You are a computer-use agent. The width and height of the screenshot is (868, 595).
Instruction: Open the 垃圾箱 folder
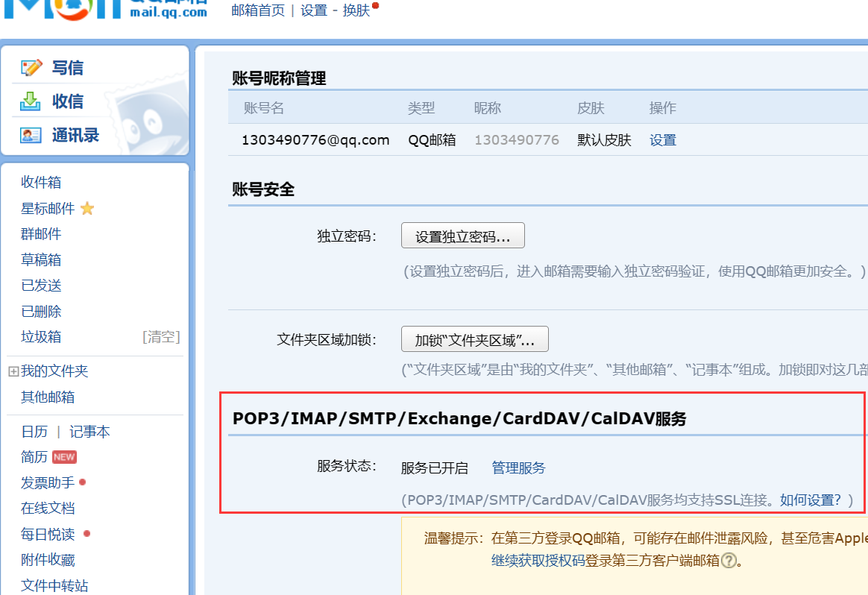coord(41,336)
